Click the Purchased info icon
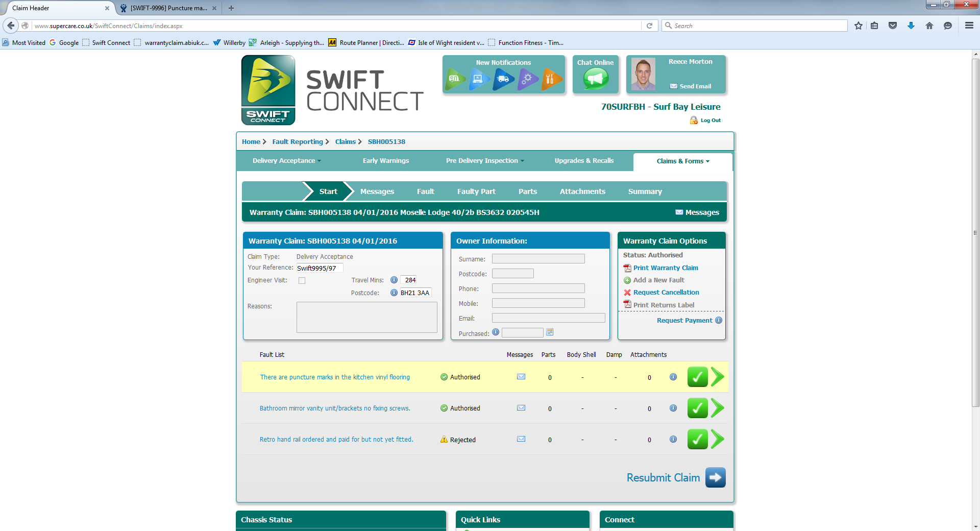 click(496, 332)
